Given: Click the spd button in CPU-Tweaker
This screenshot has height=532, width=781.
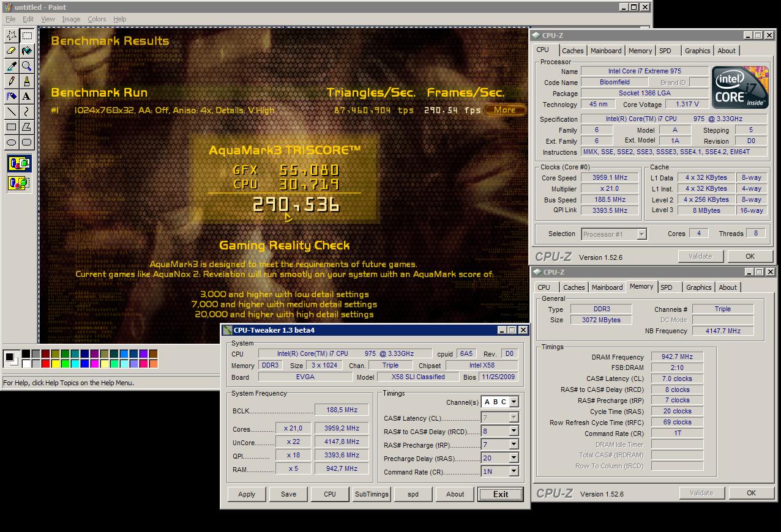Looking at the screenshot, I should pyautogui.click(x=413, y=494).
